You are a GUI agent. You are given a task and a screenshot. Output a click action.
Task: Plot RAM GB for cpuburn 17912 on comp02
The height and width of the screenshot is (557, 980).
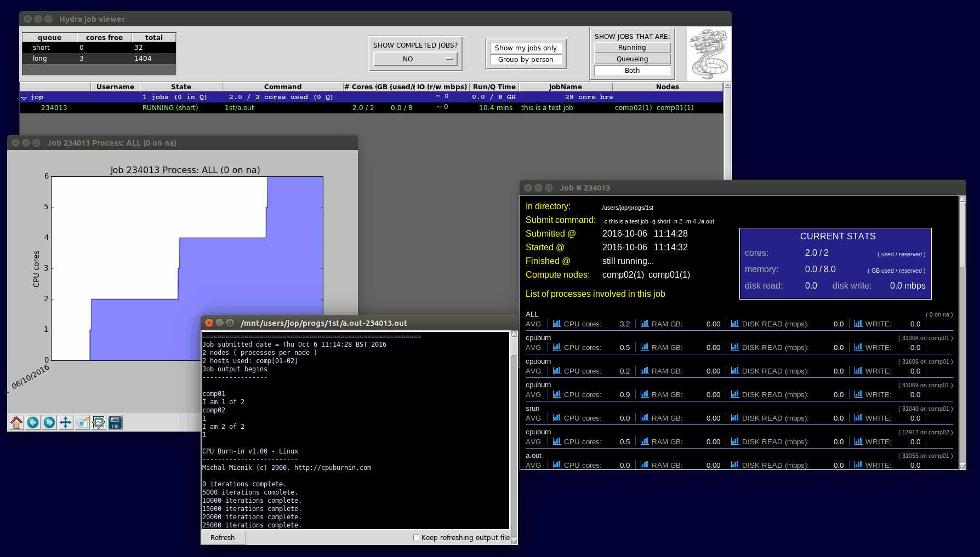(645, 441)
